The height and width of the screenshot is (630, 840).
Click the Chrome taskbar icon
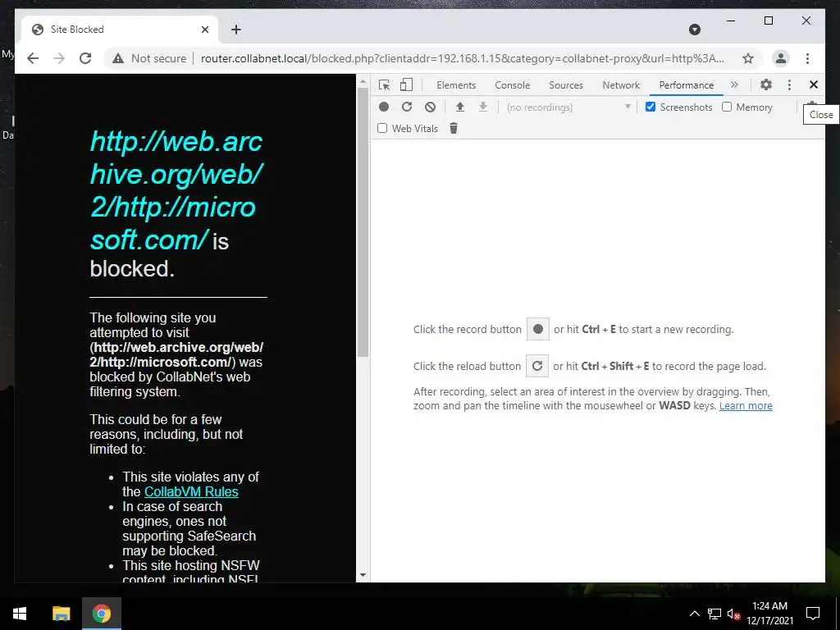(x=101, y=614)
